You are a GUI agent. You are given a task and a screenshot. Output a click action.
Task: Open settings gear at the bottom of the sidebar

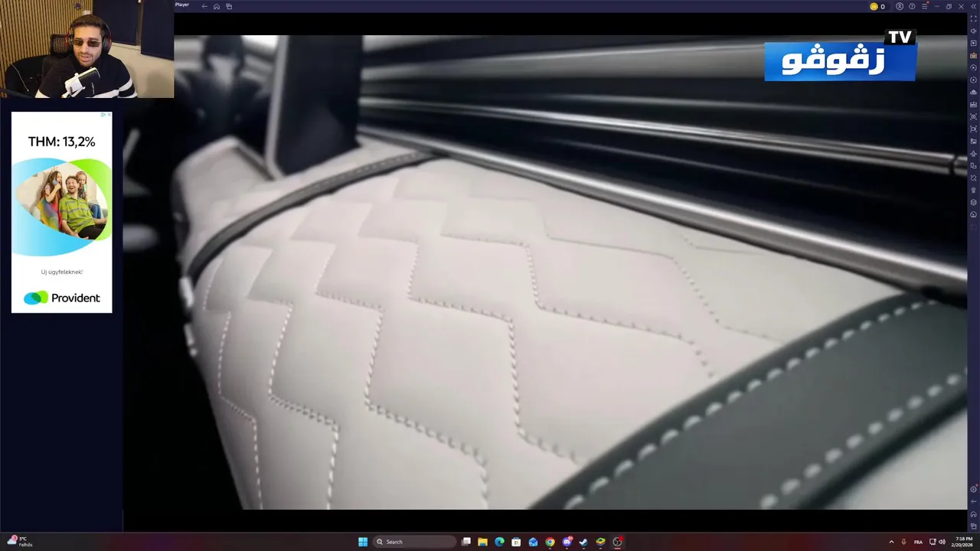pos(973,489)
